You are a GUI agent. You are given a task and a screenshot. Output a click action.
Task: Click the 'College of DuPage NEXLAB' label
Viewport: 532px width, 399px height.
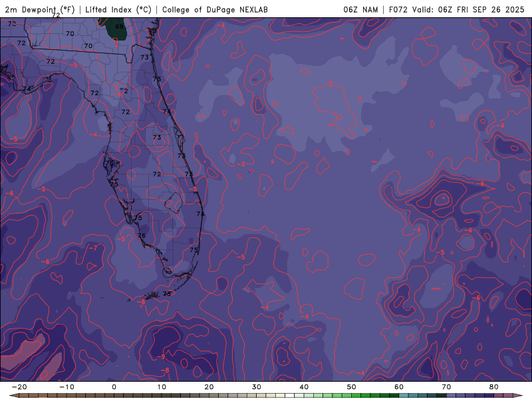coord(215,9)
